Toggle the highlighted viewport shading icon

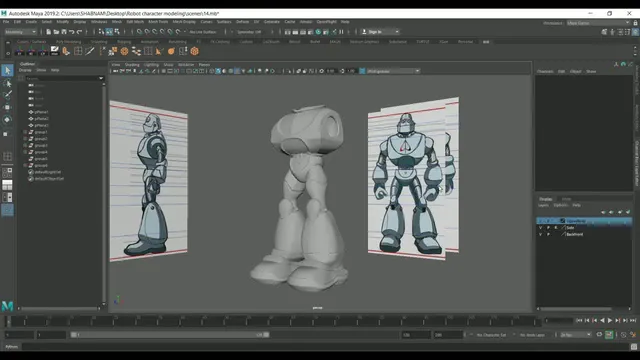point(218,71)
